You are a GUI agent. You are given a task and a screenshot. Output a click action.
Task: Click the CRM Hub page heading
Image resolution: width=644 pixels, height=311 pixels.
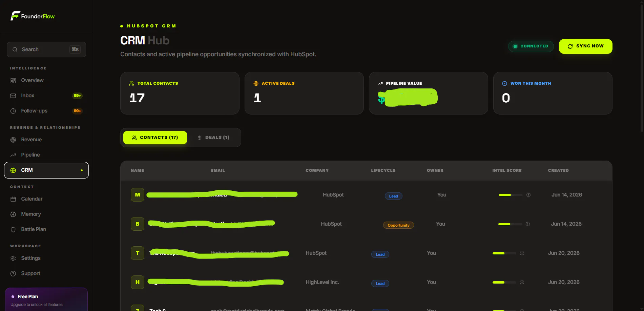pos(145,41)
